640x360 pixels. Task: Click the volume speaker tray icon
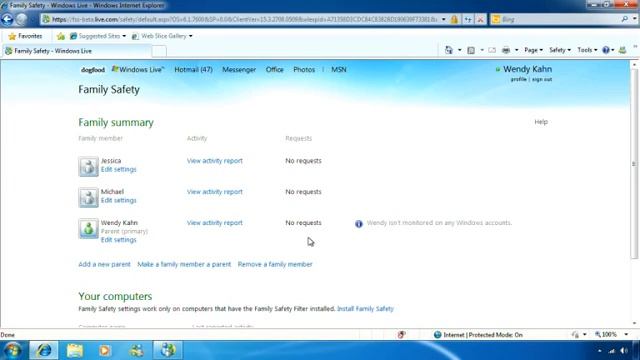click(x=624, y=351)
